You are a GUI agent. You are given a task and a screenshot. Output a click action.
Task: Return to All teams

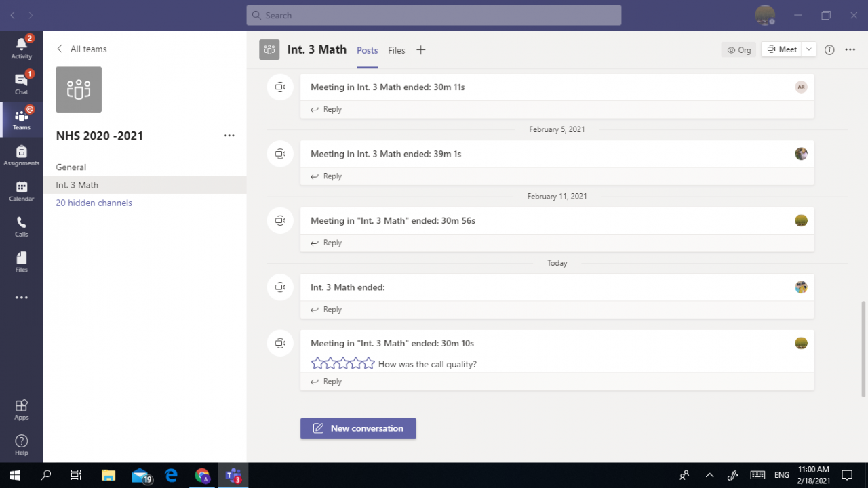81,49
